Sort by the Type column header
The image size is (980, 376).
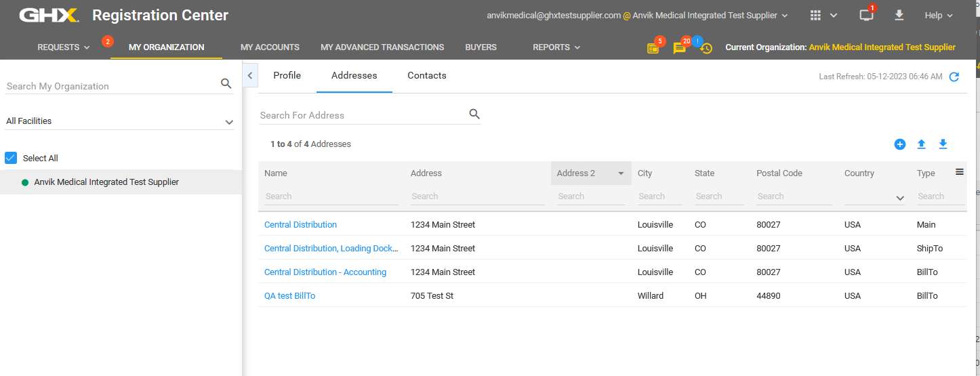click(x=926, y=173)
